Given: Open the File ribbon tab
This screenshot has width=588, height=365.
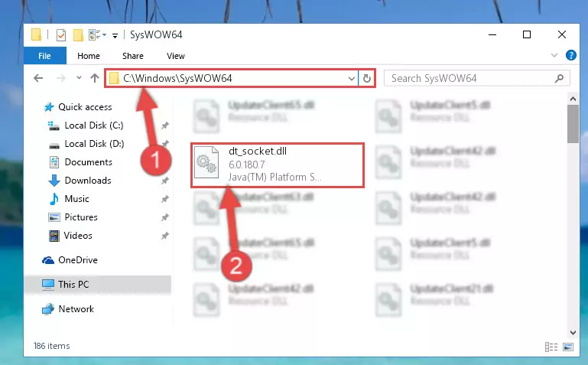Looking at the screenshot, I should [44, 56].
